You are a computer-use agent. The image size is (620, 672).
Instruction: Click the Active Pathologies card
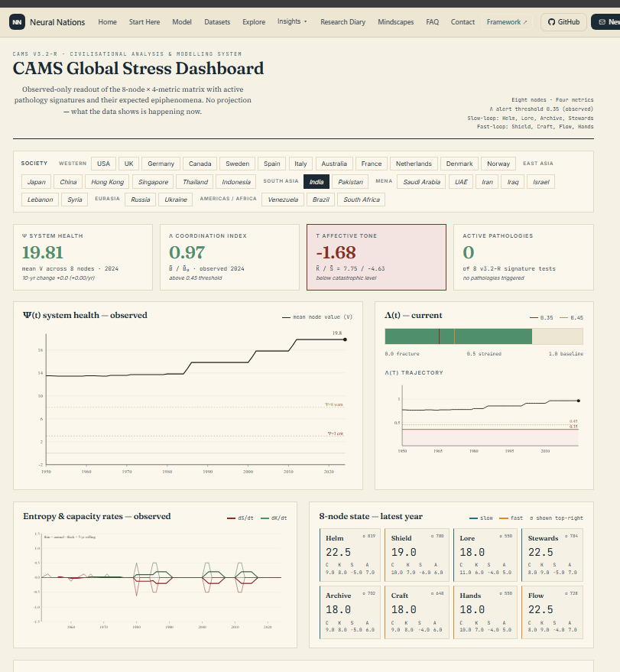point(524,257)
